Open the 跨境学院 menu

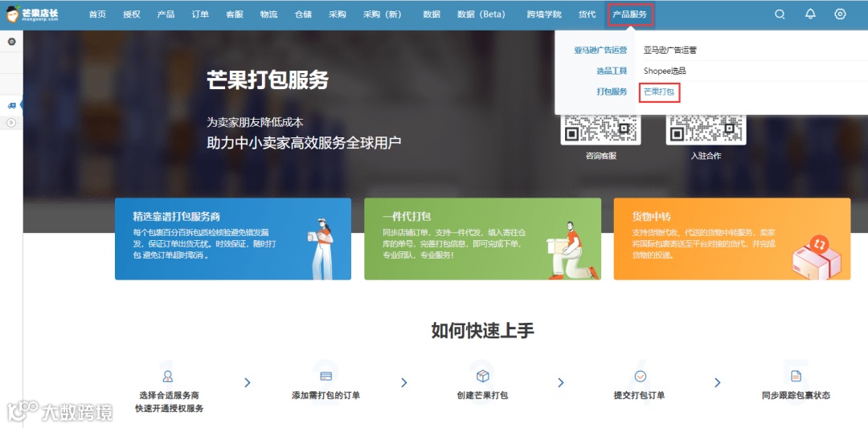[x=544, y=15]
